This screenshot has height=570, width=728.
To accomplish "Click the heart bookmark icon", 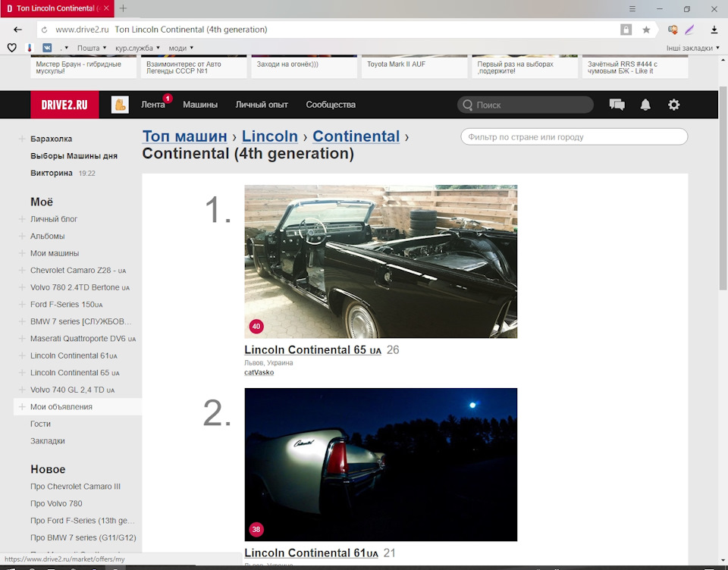I will pos(12,48).
